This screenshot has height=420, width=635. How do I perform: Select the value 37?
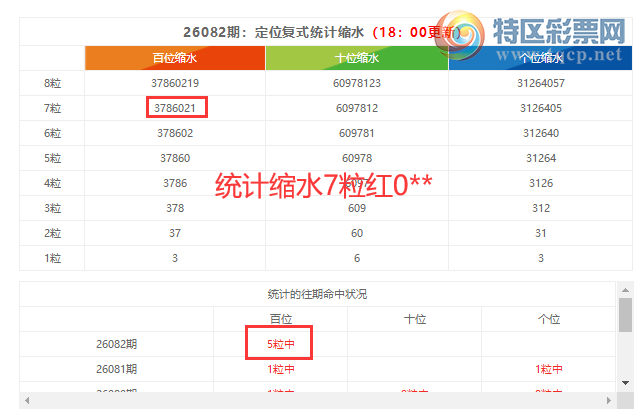click(175, 233)
